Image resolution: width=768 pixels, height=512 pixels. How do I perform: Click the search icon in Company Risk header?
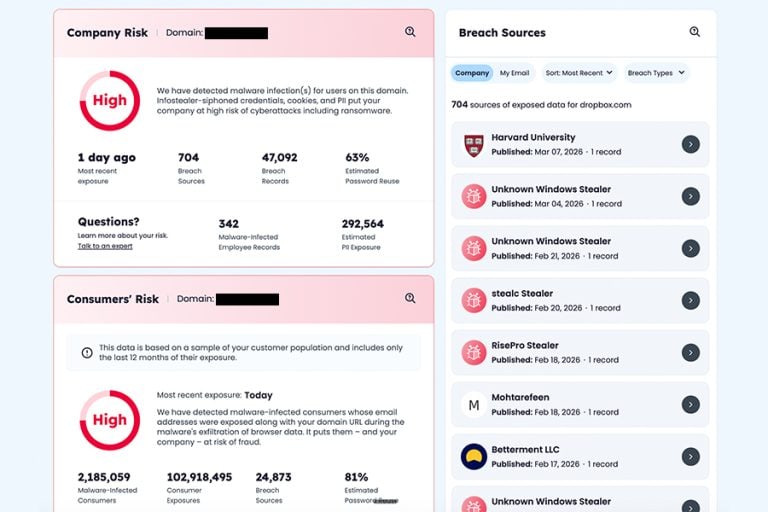(410, 32)
